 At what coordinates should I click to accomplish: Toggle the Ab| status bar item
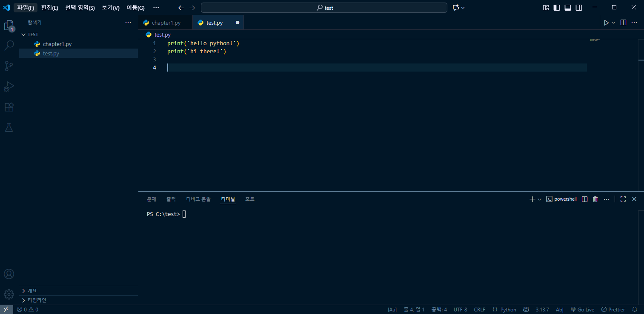click(x=560, y=310)
